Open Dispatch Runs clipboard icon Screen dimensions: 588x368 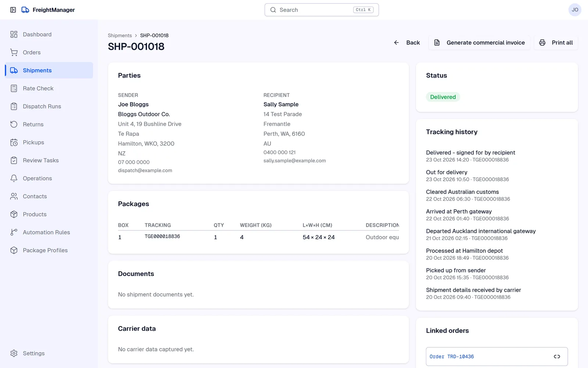[x=14, y=106]
